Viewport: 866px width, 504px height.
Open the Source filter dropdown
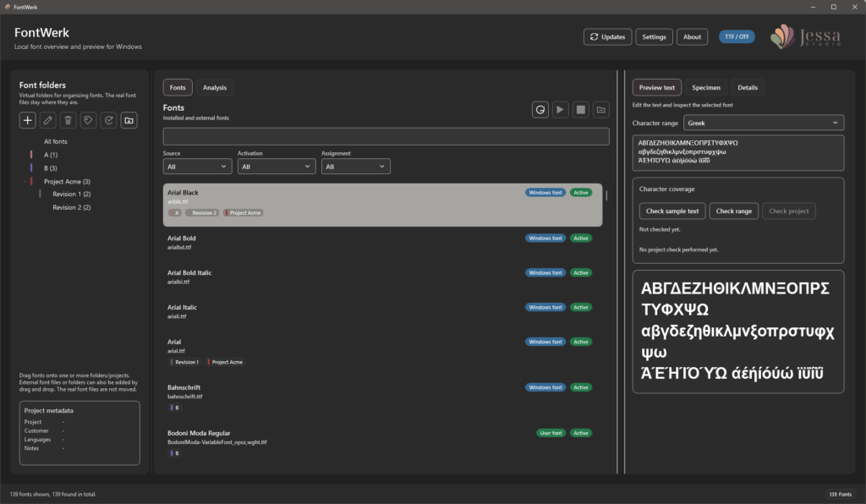click(197, 166)
